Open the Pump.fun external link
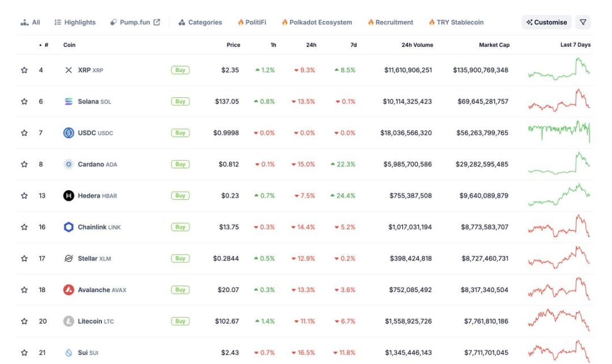 click(135, 23)
